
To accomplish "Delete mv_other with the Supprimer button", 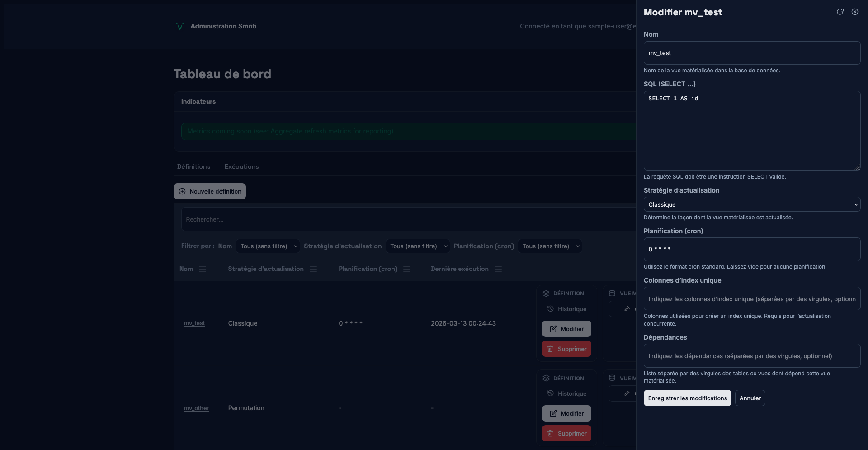I will (566, 433).
